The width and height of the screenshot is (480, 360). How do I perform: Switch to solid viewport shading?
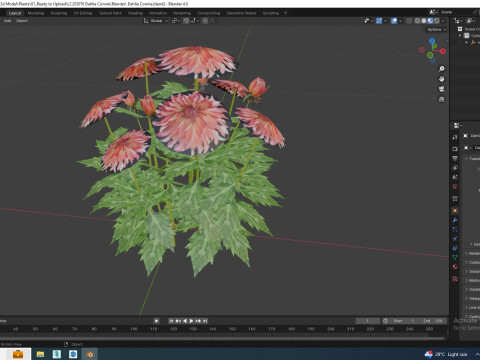pyautogui.click(x=424, y=21)
